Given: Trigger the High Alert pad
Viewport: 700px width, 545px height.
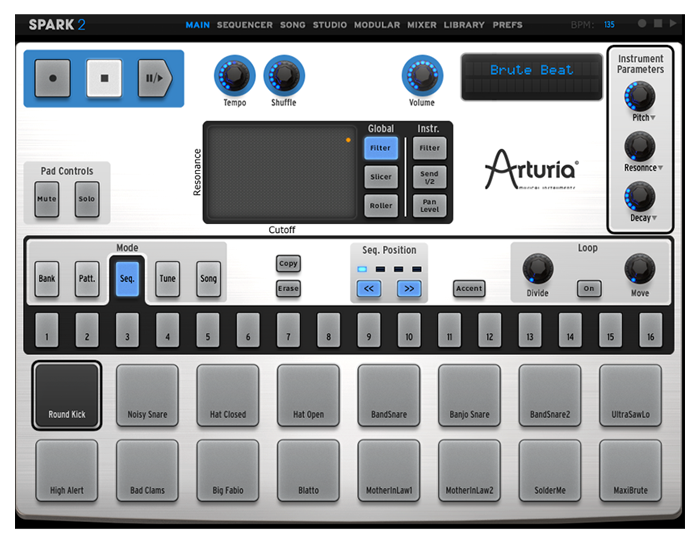Looking at the screenshot, I should pos(67,471).
